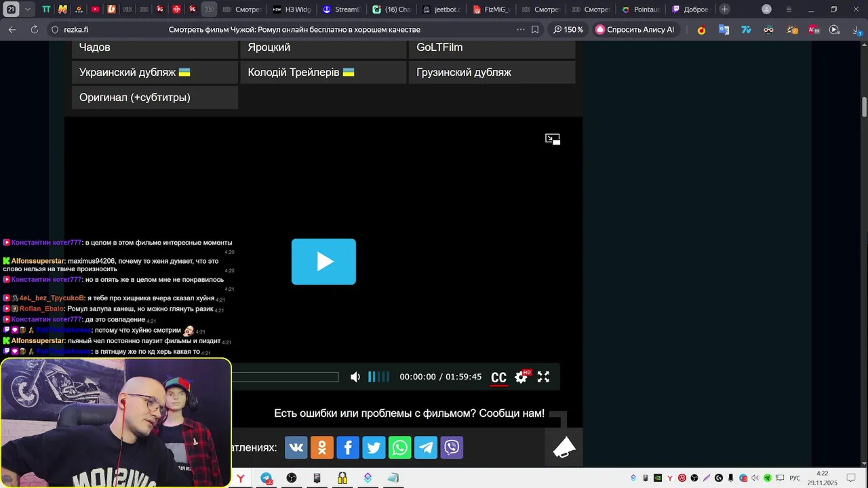Adjust the player volume bars
Viewport: 868px width, 488px height.
coord(379,377)
